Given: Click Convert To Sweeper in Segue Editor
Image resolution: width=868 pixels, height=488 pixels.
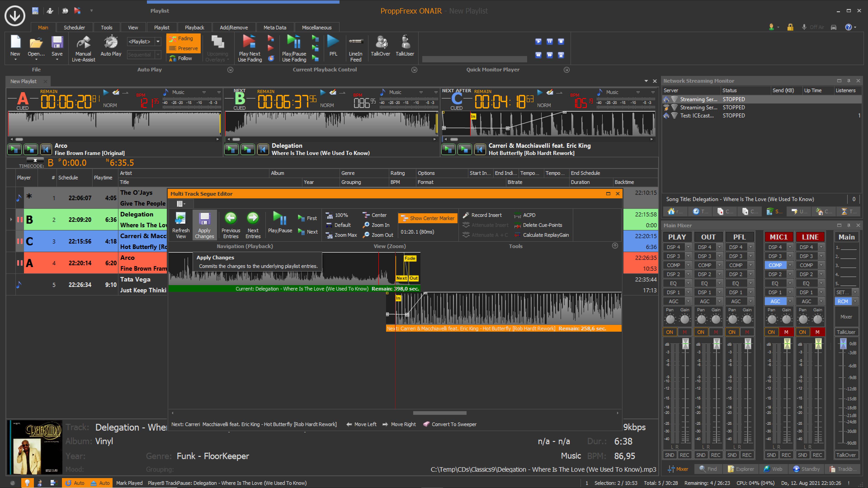Looking at the screenshot, I should tap(450, 424).
